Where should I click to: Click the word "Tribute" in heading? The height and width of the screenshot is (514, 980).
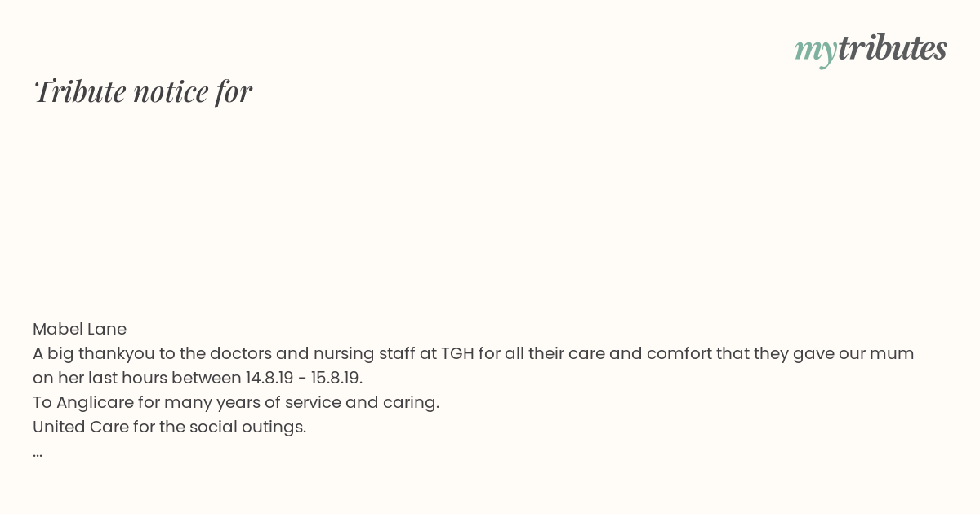(x=79, y=91)
